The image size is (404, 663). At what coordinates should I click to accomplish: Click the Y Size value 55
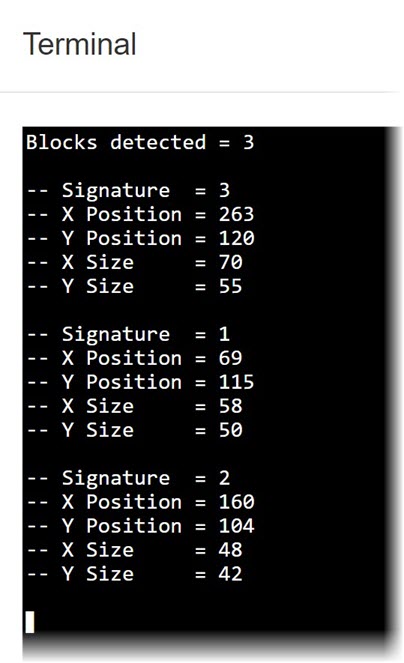tap(230, 286)
